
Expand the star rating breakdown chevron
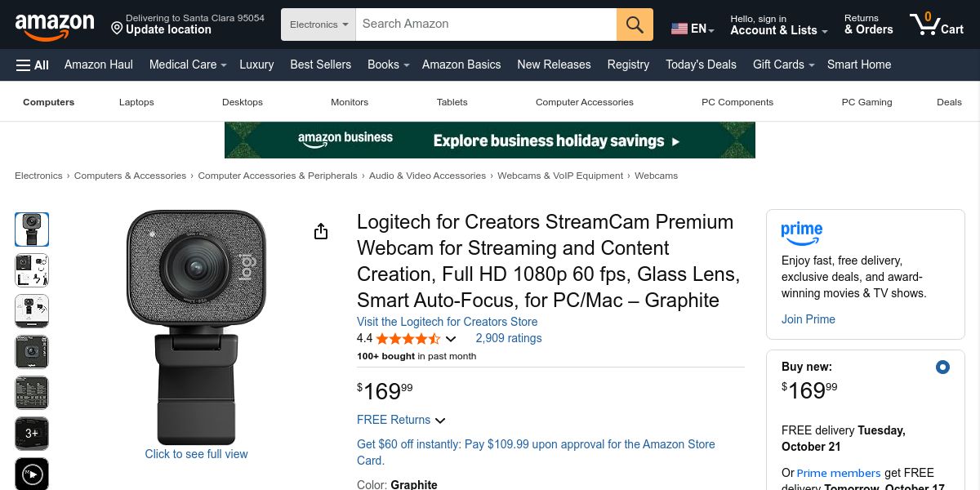tap(451, 339)
